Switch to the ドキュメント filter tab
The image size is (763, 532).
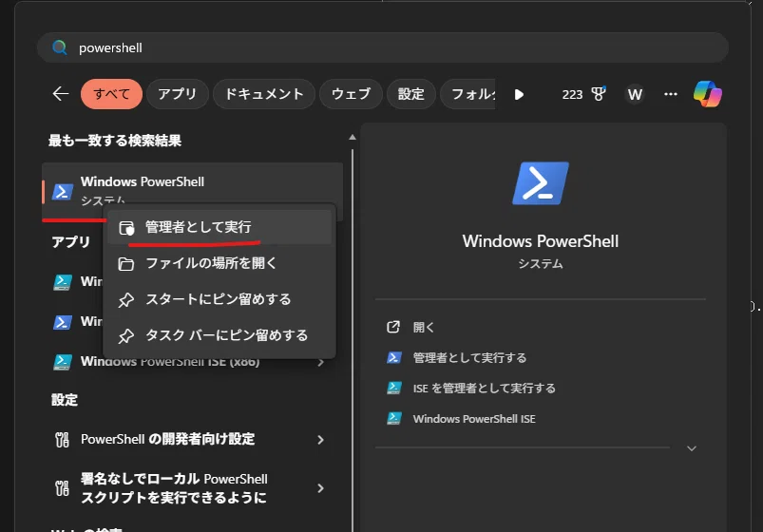pos(264,94)
